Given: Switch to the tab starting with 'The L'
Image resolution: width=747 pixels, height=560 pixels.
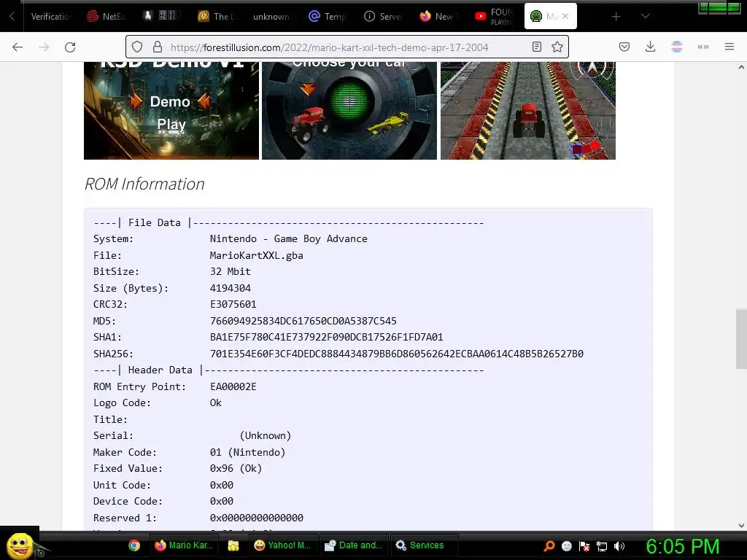Looking at the screenshot, I should click(x=217, y=17).
